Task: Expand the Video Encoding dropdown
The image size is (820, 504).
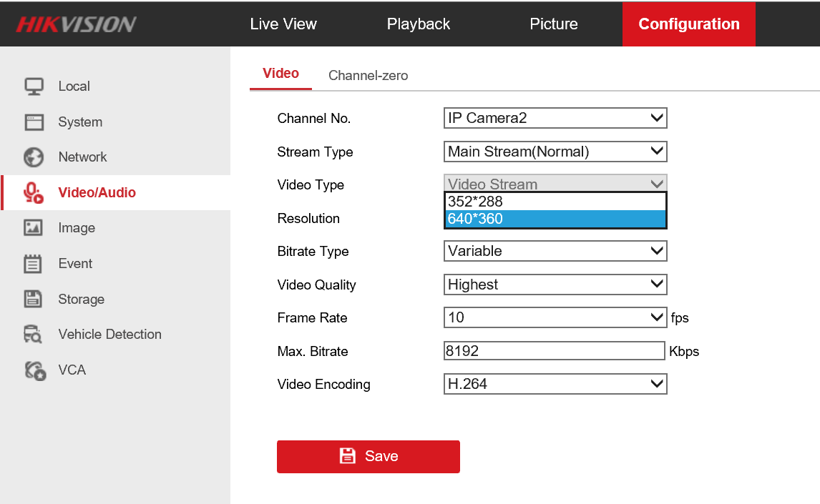Action: (x=555, y=384)
